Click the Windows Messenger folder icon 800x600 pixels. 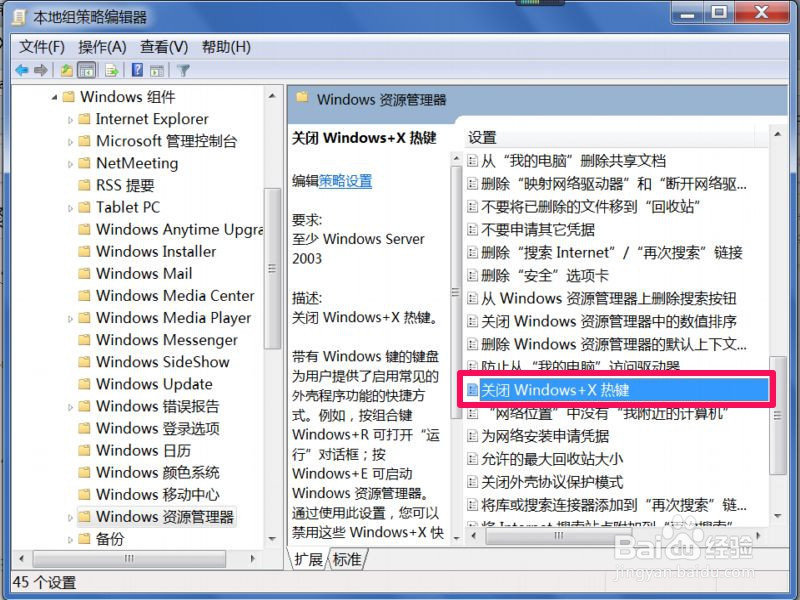pos(84,340)
